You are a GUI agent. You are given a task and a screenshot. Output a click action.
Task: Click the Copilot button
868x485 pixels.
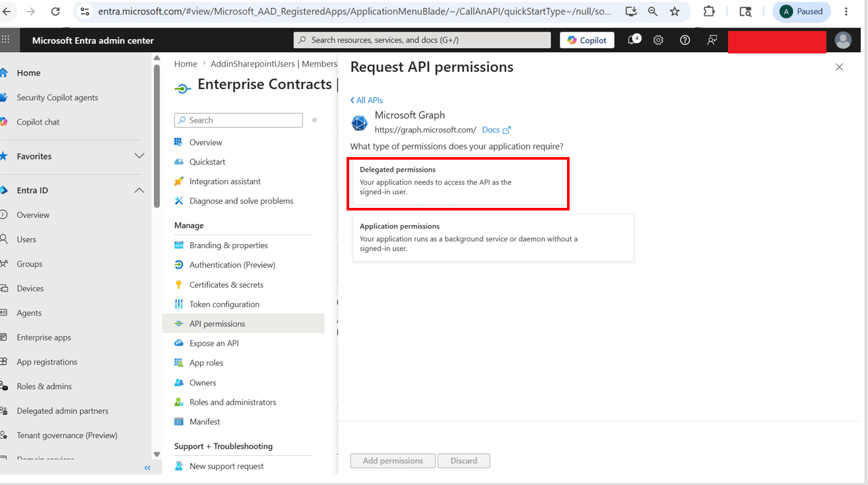[x=587, y=40]
